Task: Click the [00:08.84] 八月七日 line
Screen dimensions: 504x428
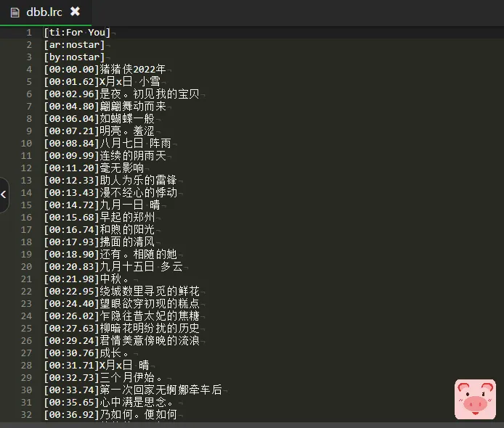Action: [107, 143]
